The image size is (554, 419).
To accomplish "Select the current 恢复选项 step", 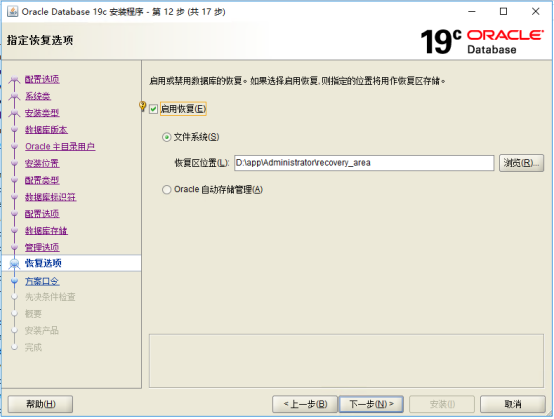I will click(x=43, y=263).
